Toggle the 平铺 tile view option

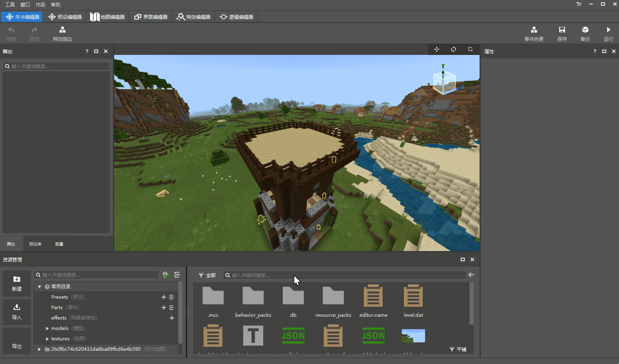(458, 349)
